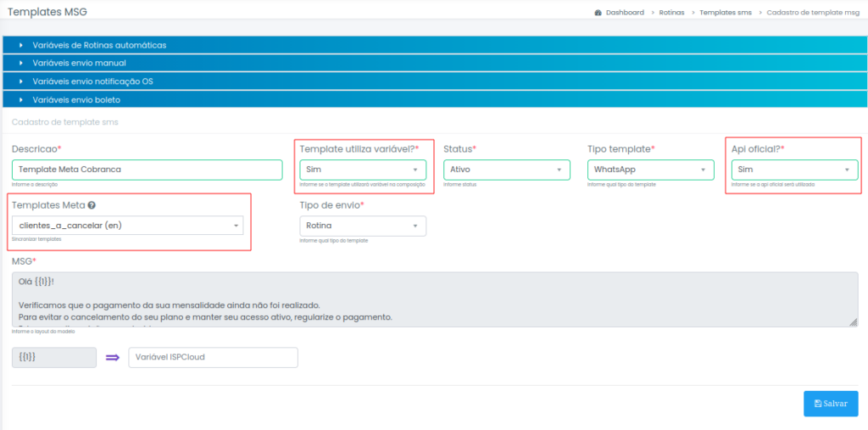Expand Variáveis envio boleto section
This screenshot has height=430, width=868.
(x=76, y=99)
